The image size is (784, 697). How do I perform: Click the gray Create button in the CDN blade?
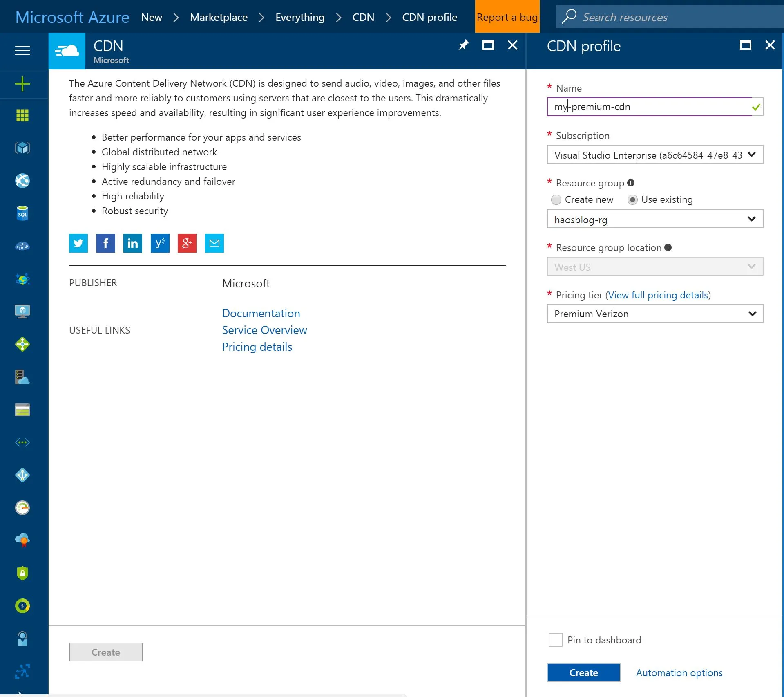click(105, 652)
